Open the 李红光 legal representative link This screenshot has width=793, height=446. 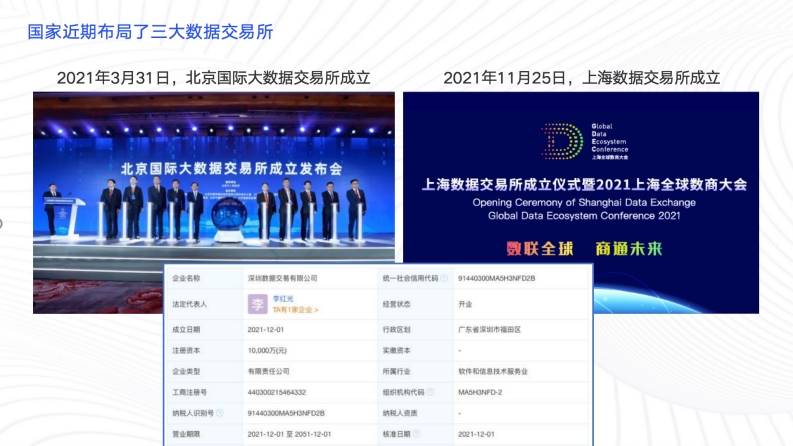[283, 299]
